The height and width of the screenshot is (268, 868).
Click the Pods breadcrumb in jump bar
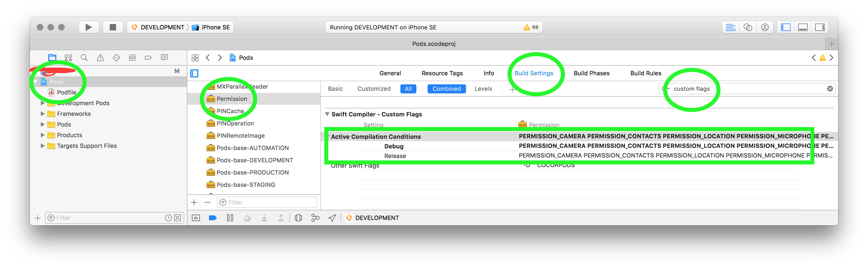point(242,58)
